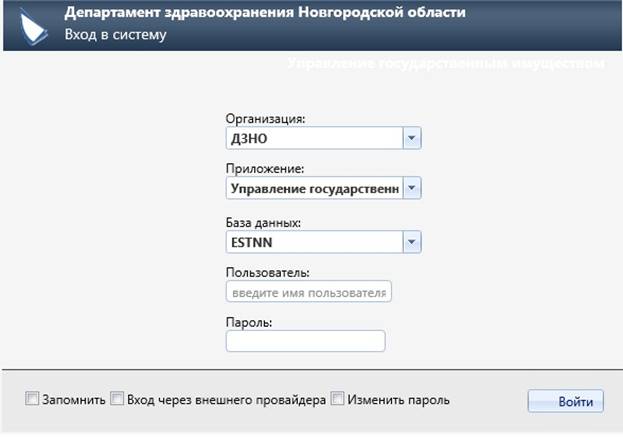This screenshot has height=437, width=623.
Task: Enable Вход через внешнего провайдера checkbox
Action: 117,400
